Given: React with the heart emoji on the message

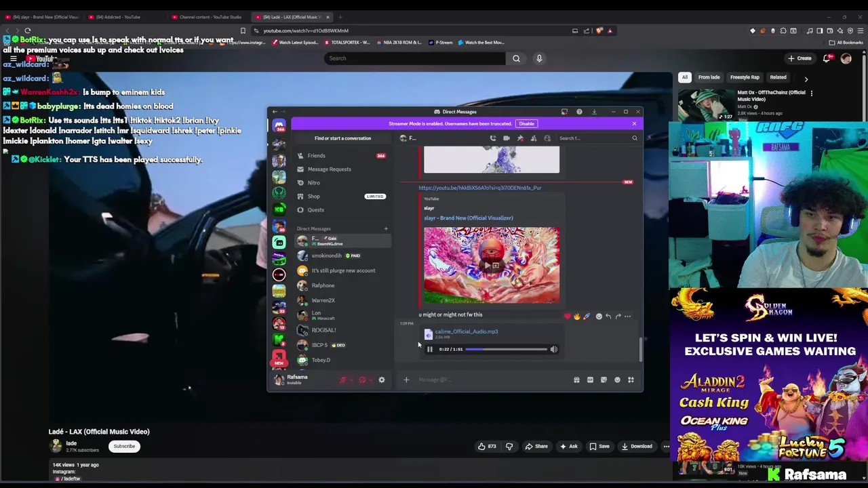Looking at the screenshot, I should tap(568, 317).
